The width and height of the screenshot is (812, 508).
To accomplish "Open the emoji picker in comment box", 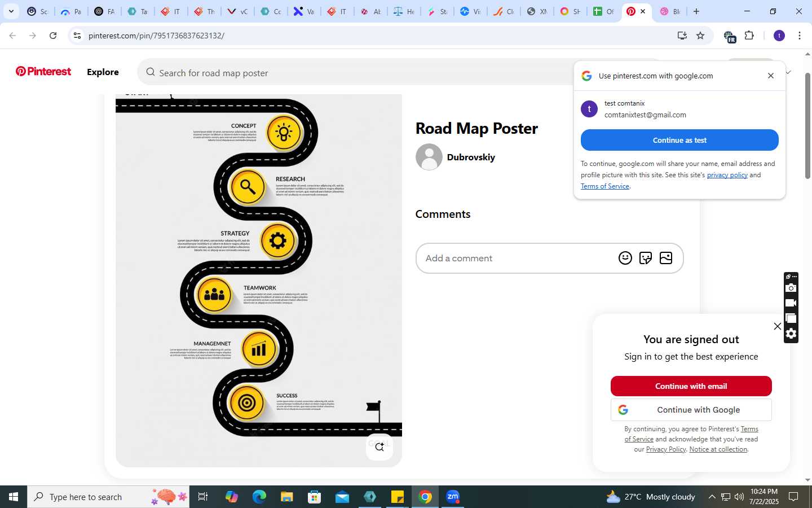I will point(625,258).
